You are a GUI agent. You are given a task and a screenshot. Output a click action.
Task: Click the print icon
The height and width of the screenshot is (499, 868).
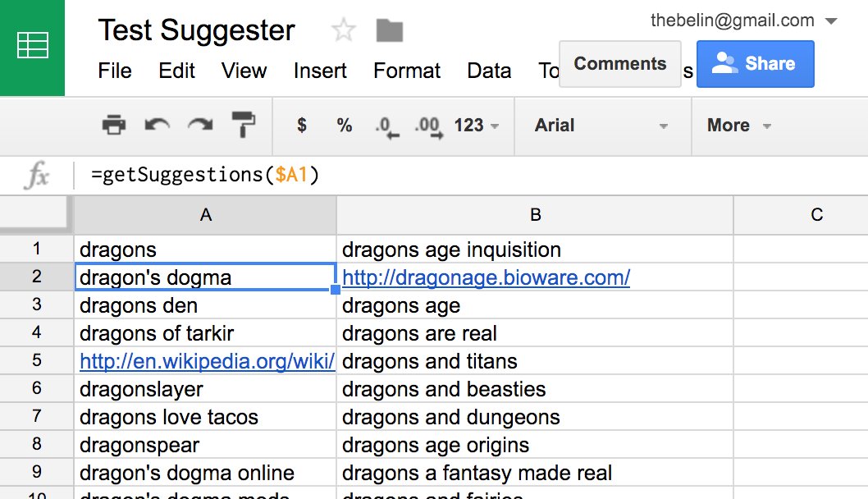point(114,126)
